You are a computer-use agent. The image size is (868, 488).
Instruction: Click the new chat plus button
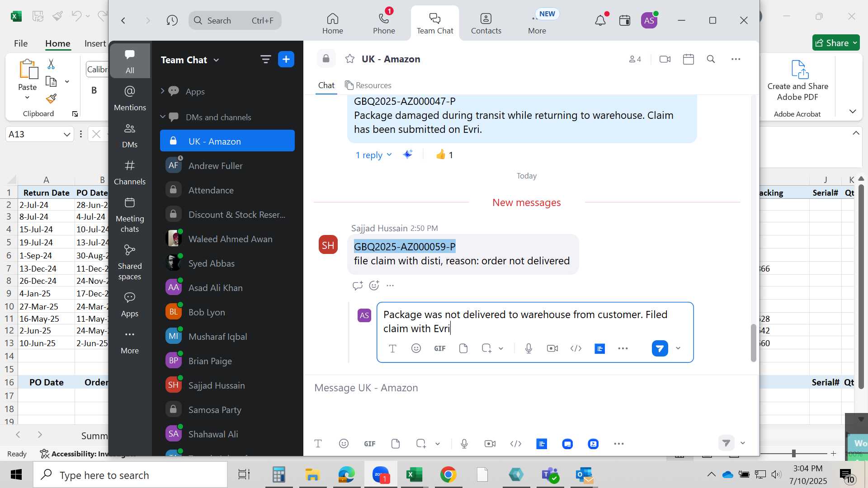(286, 60)
